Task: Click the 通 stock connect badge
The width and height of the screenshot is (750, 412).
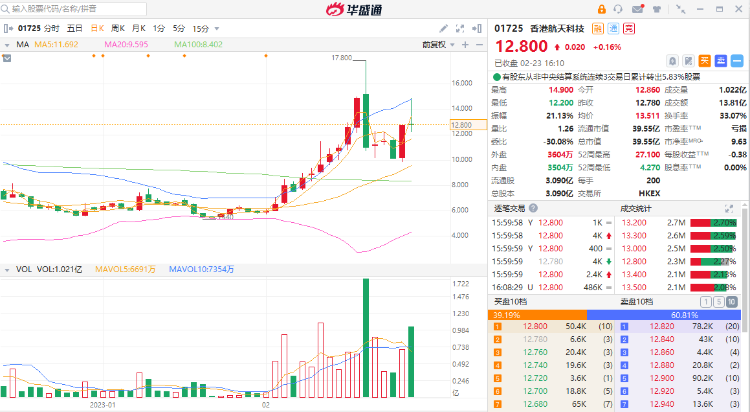Action: [613, 29]
